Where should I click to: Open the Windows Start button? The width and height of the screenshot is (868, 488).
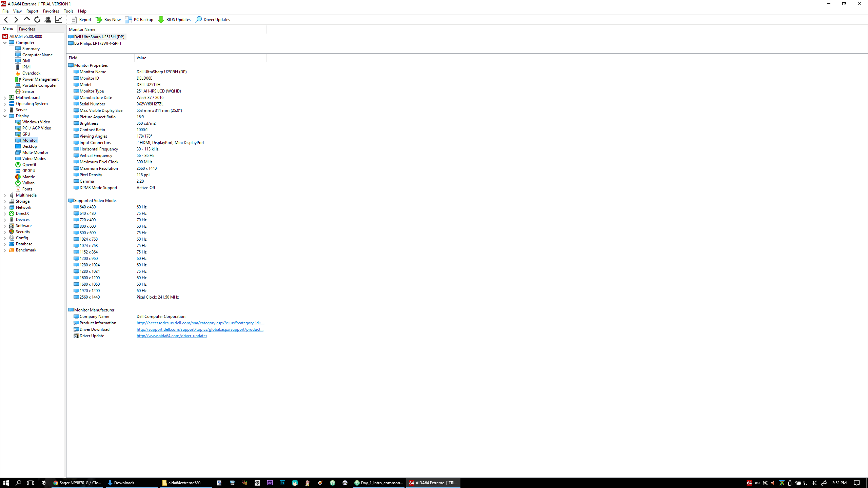[6, 483]
